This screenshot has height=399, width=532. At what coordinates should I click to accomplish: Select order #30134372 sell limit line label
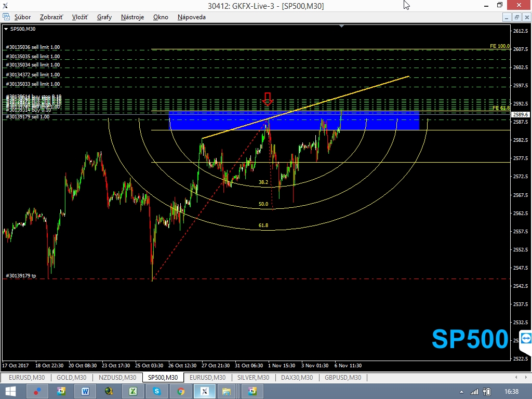[x=33, y=75]
